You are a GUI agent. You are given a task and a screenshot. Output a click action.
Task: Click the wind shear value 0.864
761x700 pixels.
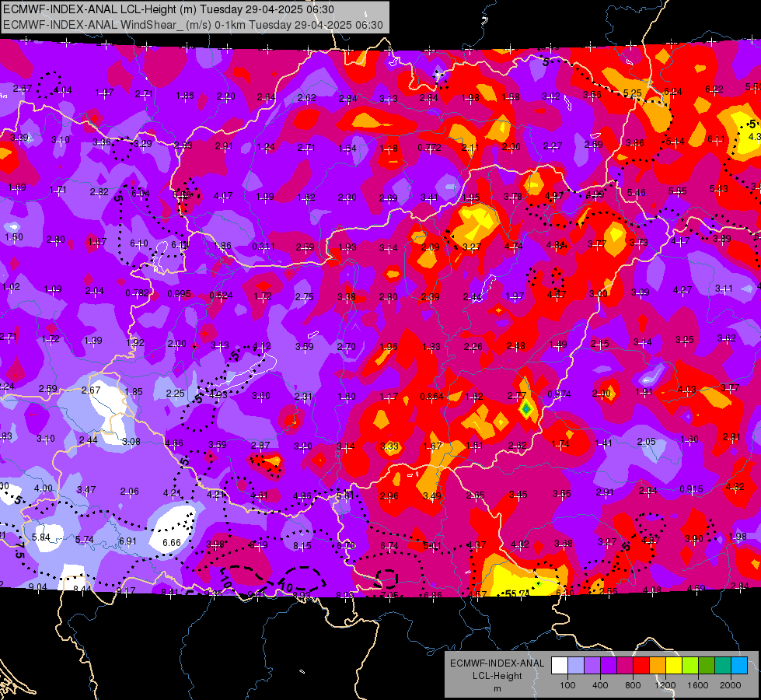[431, 397]
